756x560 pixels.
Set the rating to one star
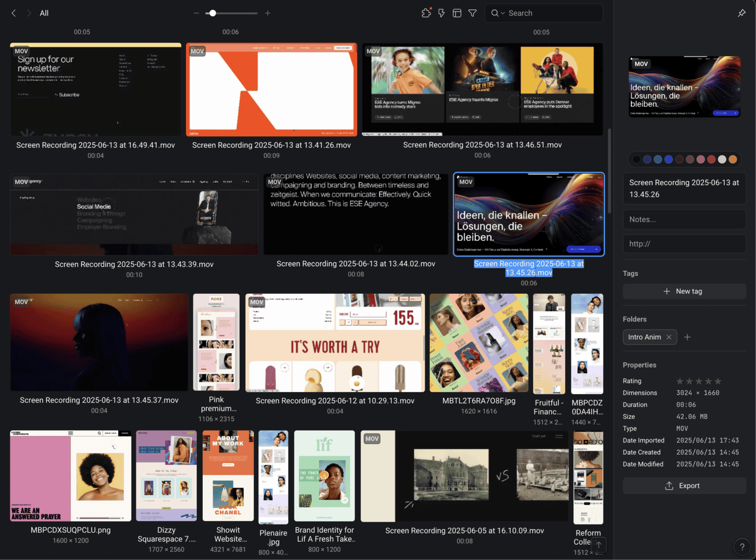(680, 381)
